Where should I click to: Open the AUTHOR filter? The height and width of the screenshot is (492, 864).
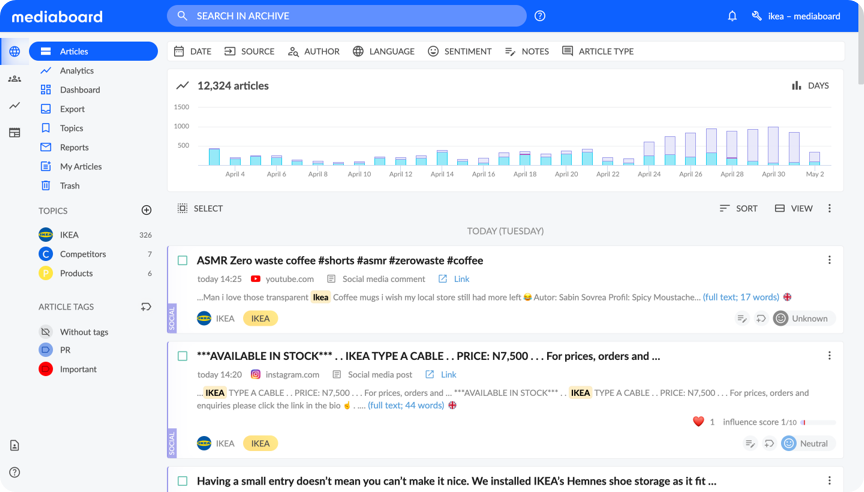click(314, 51)
